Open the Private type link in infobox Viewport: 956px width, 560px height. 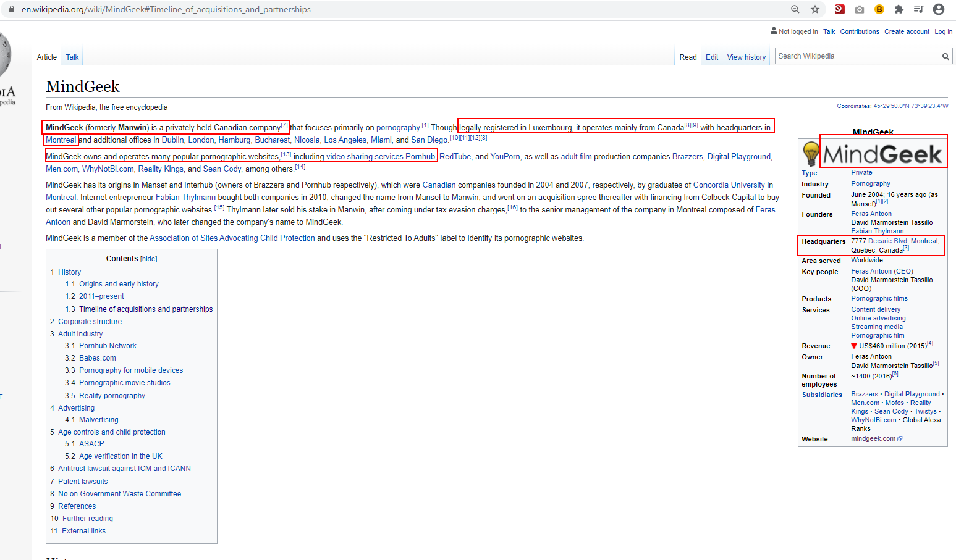[x=861, y=173]
